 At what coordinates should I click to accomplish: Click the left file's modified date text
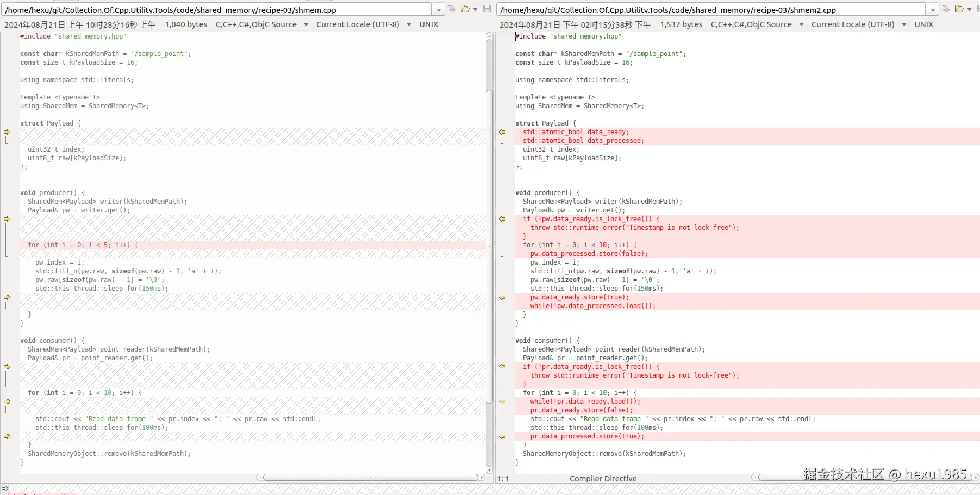pyautogui.click(x=80, y=24)
